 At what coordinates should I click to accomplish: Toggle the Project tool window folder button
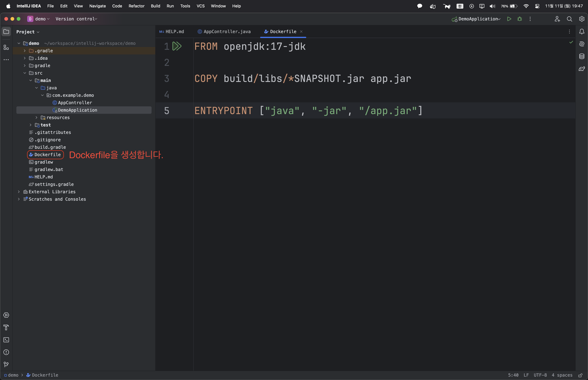tap(6, 32)
